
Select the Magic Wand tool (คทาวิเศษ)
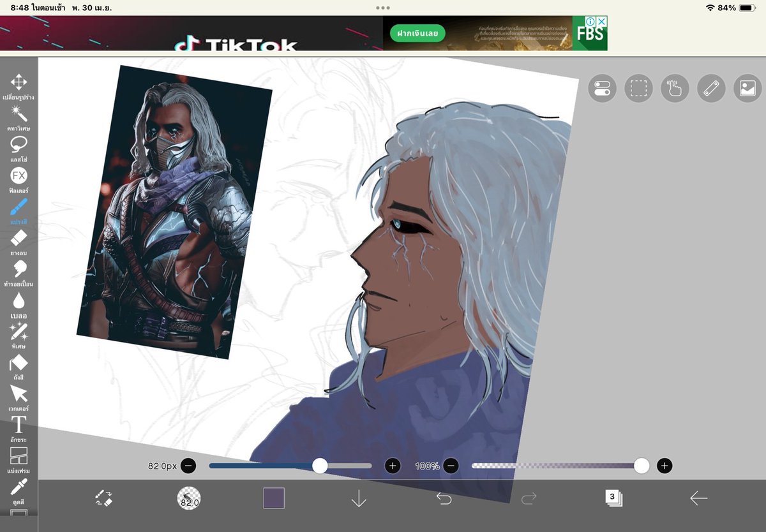[19, 117]
